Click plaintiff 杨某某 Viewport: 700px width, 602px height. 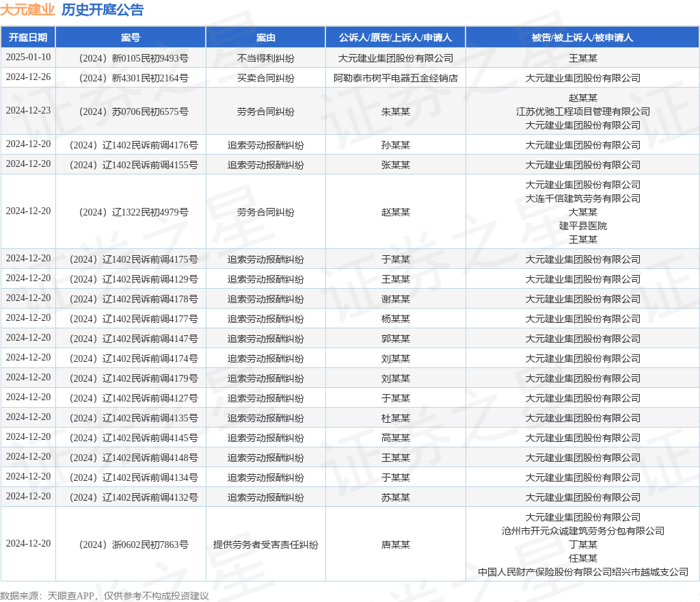tap(396, 319)
